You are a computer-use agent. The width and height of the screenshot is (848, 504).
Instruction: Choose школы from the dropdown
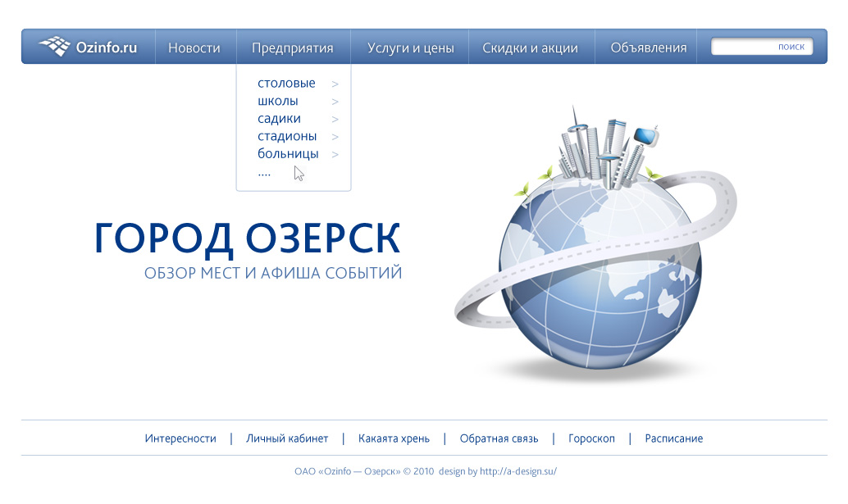(x=278, y=101)
